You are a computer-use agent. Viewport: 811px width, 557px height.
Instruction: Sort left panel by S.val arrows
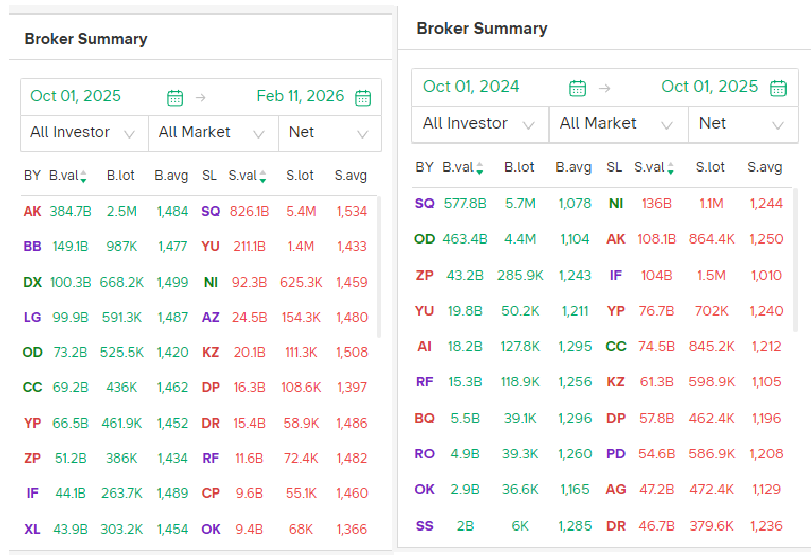[262, 176]
